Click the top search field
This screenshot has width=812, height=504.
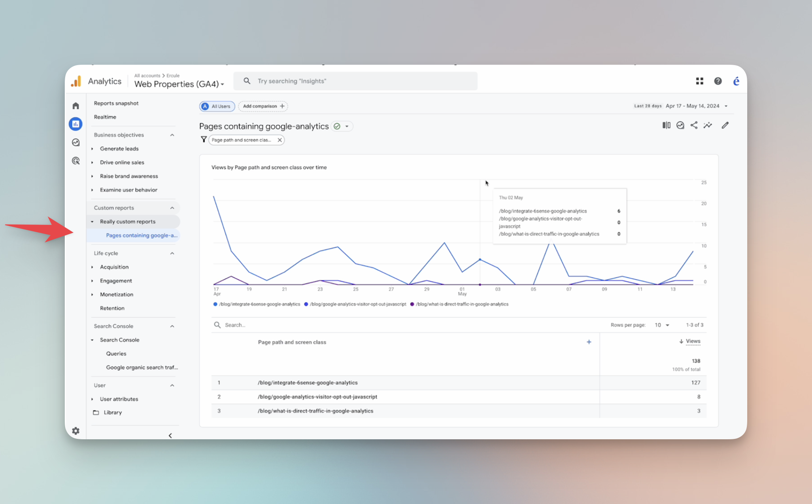pos(355,81)
